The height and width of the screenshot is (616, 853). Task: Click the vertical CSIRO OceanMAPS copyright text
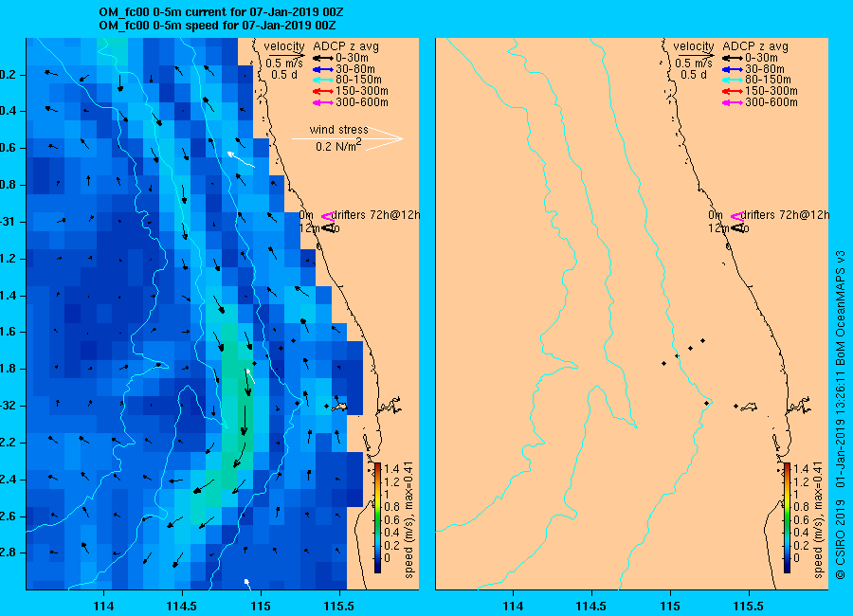841,415
